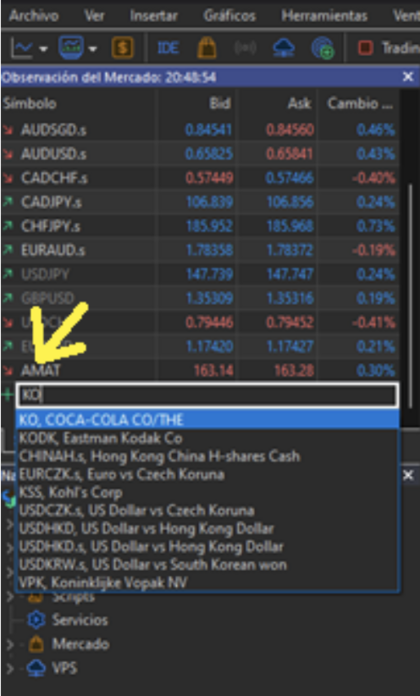Click the AUDSGD.s bid value 0.84541

tap(209, 130)
